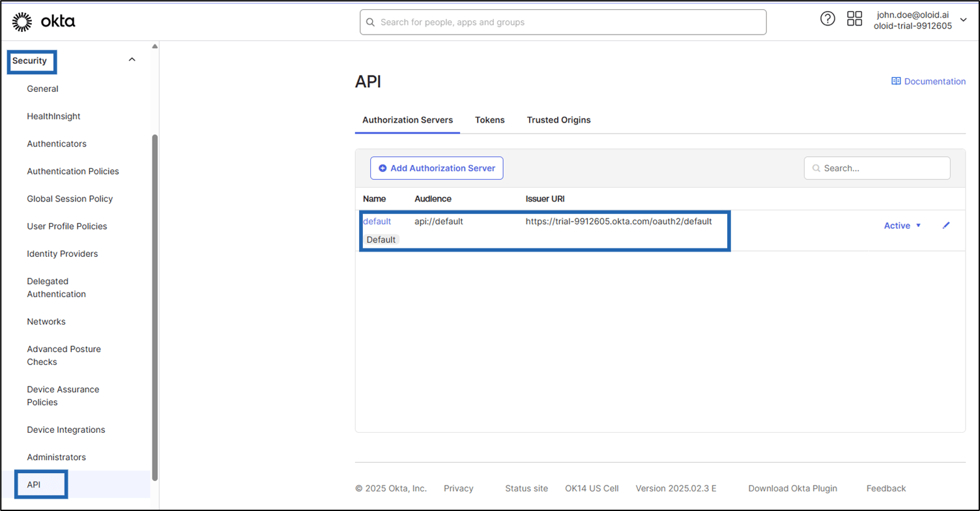
Task: Click the Security section header
Action: pyautogui.click(x=30, y=61)
